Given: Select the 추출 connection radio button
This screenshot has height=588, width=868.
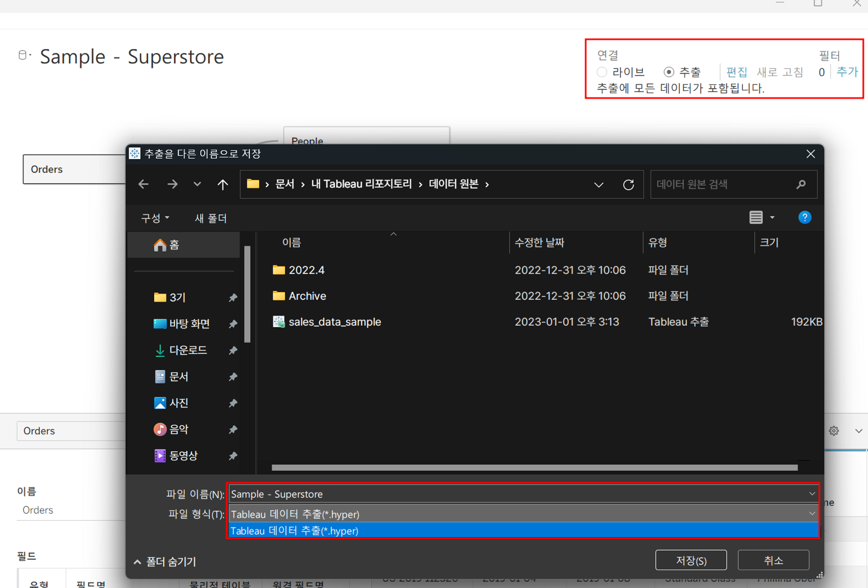Looking at the screenshot, I should [669, 72].
